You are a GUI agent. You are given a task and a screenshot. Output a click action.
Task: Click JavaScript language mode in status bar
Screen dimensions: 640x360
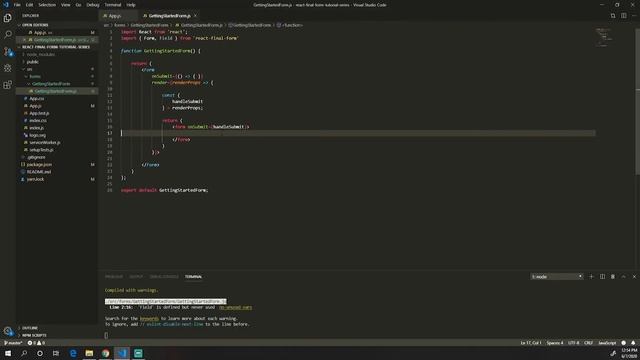[607, 343]
